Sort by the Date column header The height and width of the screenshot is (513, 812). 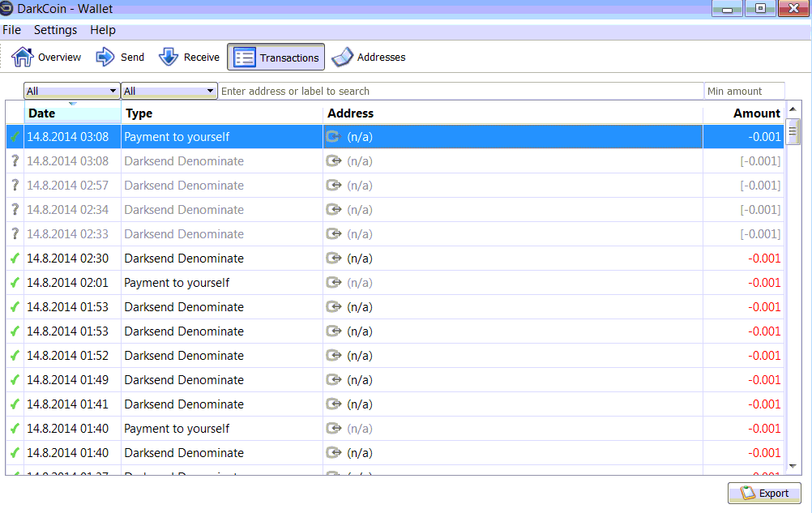point(72,113)
